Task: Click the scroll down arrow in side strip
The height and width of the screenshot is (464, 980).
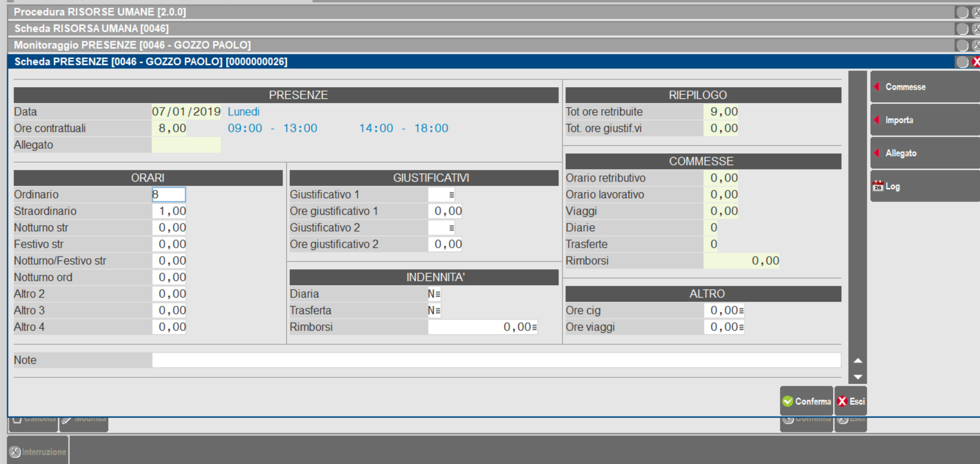Action: click(857, 377)
